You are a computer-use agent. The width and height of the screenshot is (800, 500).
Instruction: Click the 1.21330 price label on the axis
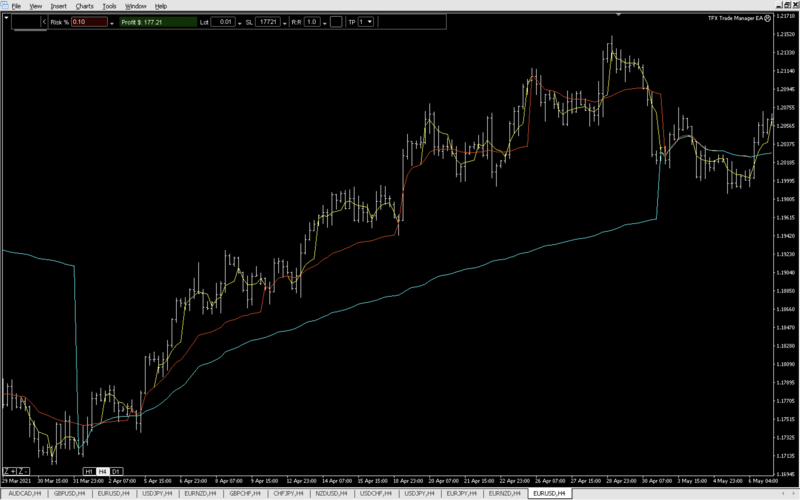coord(786,53)
